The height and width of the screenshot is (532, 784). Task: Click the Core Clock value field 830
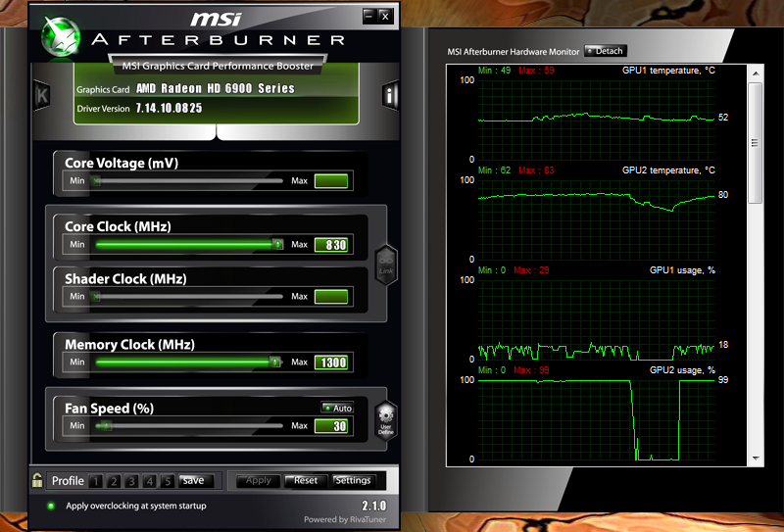331,245
